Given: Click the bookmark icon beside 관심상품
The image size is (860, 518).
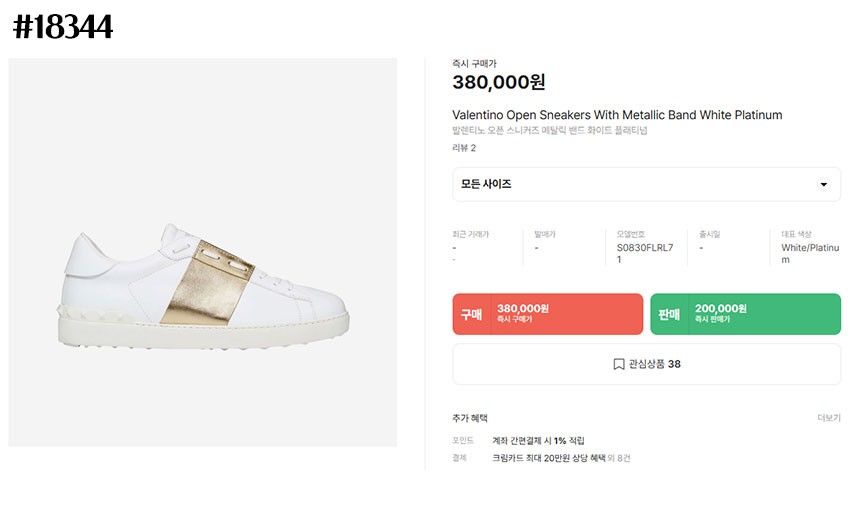Looking at the screenshot, I should point(619,364).
